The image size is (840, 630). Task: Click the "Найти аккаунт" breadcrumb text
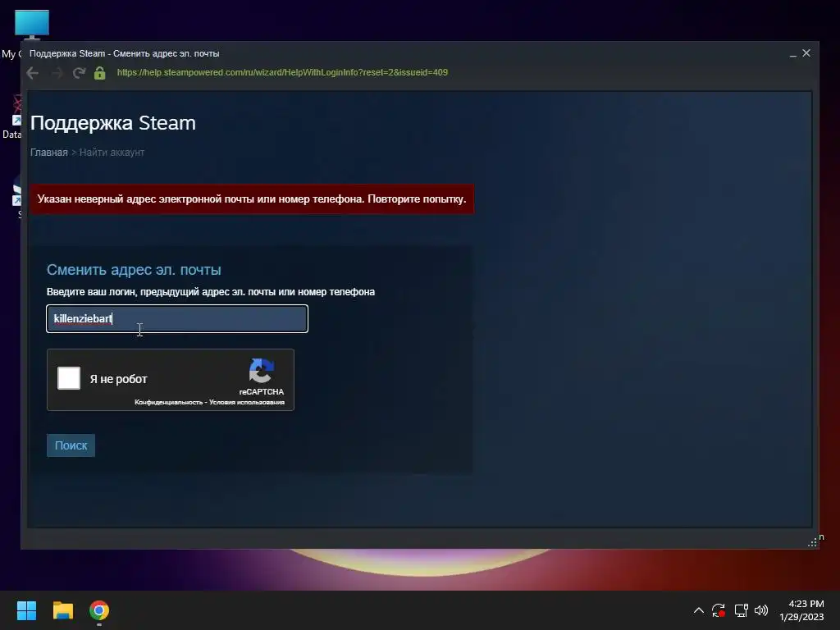112,153
